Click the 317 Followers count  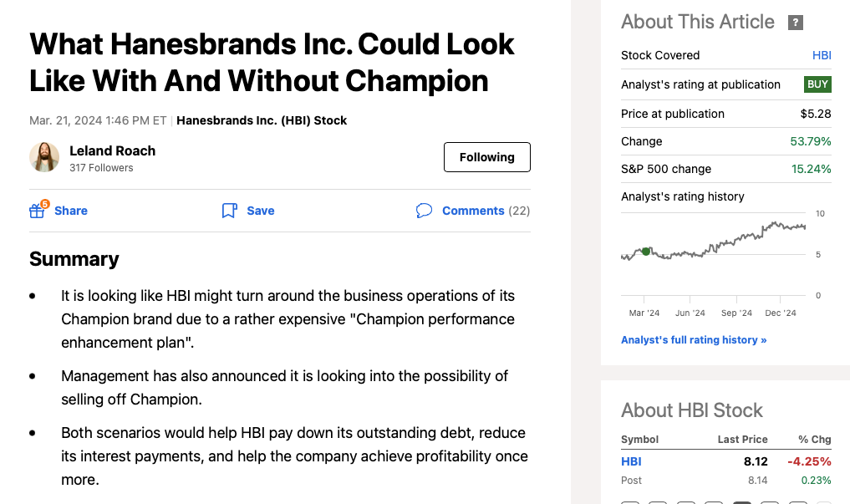pyautogui.click(x=101, y=168)
